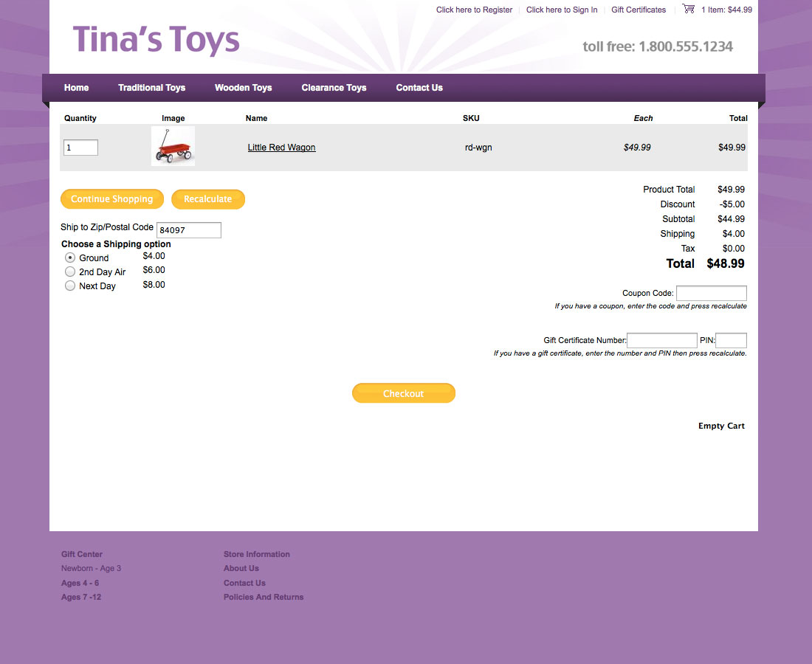812x664 pixels.
Task: Open Clearance Toys in navigation bar
Action: click(x=334, y=88)
